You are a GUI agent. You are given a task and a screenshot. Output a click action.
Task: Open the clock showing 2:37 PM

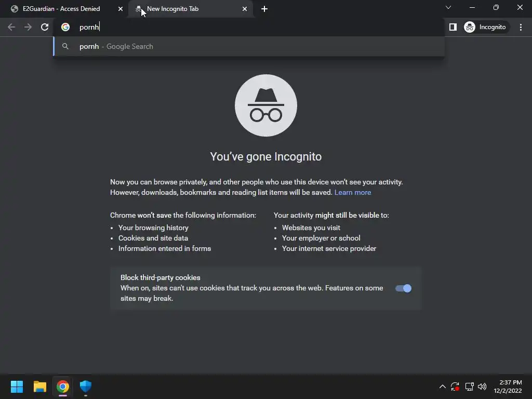(508, 387)
